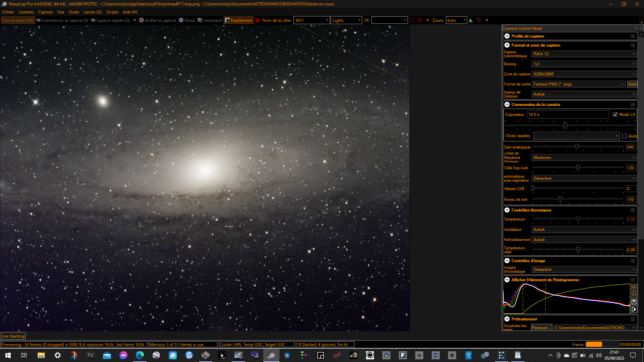Open the Outils menu

74,12
